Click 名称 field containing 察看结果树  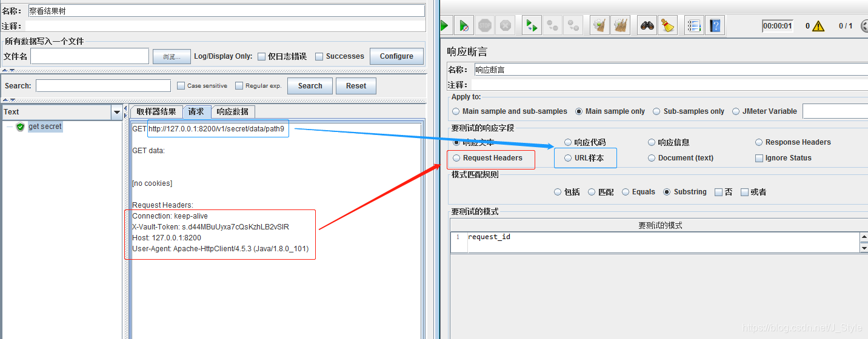coord(226,11)
